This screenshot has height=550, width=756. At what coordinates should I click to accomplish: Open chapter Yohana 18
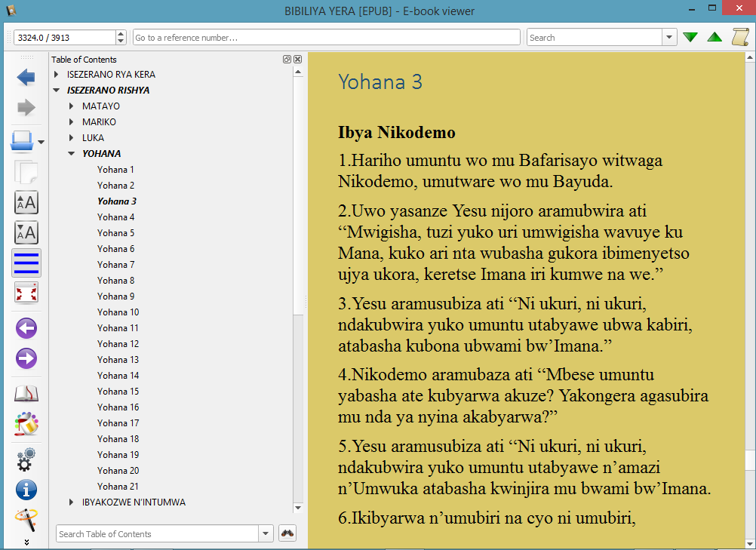pyautogui.click(x=118, y=439)
